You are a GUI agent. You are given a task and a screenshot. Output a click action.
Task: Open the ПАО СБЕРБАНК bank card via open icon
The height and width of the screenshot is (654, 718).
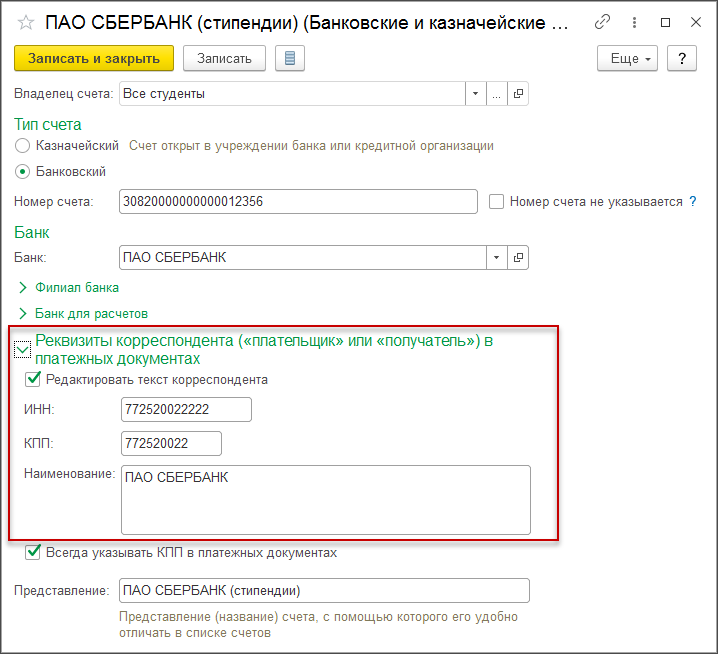[x=518, y=257]
